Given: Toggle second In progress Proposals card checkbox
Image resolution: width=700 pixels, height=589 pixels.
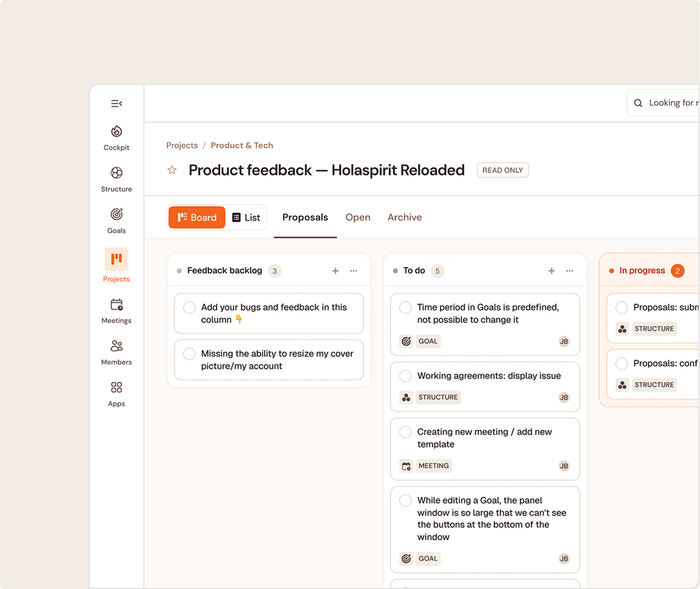Looking at the screenshot, I should click(x=622, y=364).
